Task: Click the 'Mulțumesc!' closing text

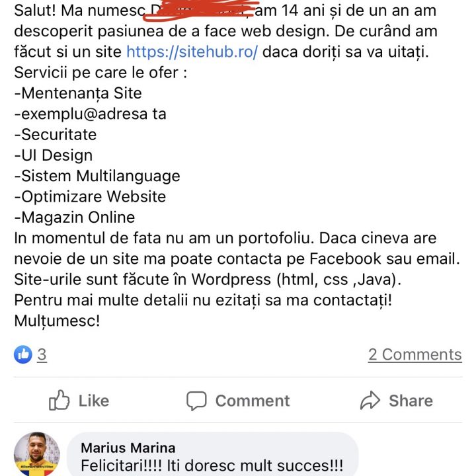Action: [x=57, y=320]
